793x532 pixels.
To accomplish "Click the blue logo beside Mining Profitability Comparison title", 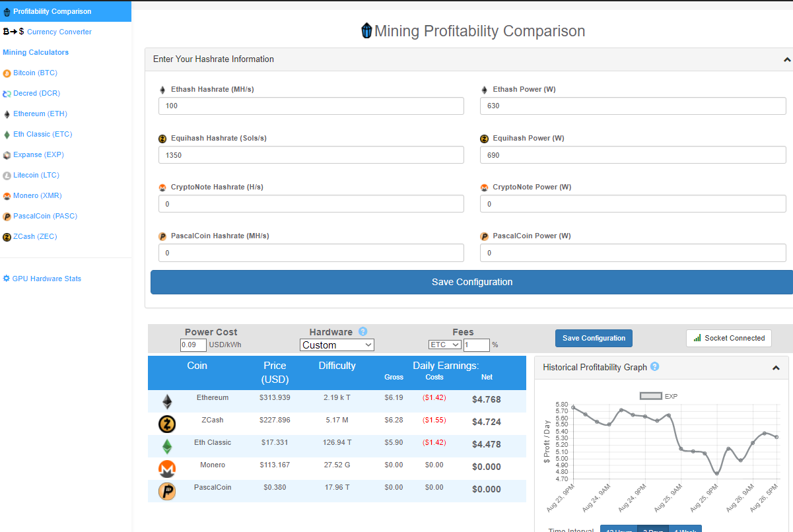I will pos(366,31).
